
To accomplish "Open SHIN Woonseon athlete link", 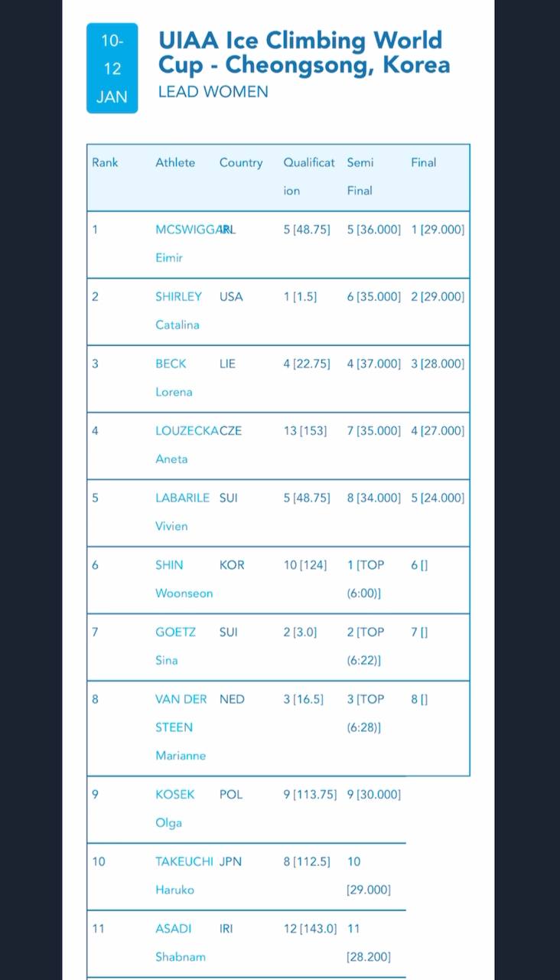I will pyautogui.click(x=184, y=579).
